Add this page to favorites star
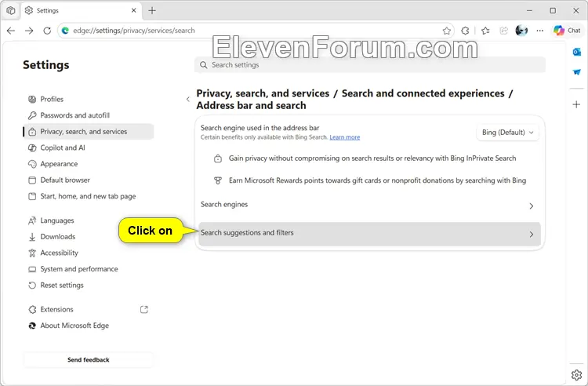 coord(446,31)
